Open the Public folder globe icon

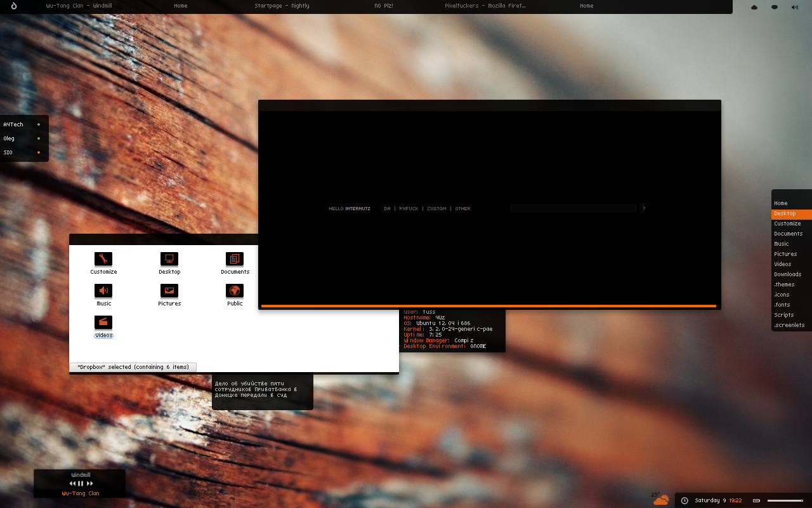tap(235, 291)
